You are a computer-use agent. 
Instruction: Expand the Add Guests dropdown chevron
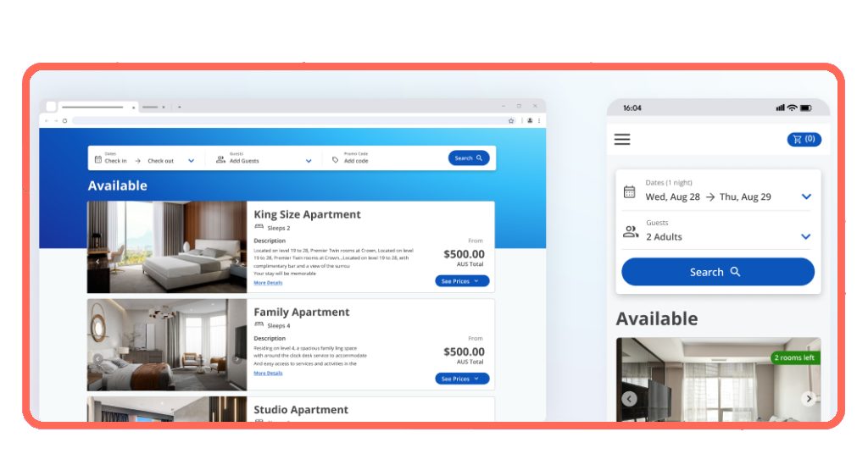pyautogui.click(x=309, y=161)
